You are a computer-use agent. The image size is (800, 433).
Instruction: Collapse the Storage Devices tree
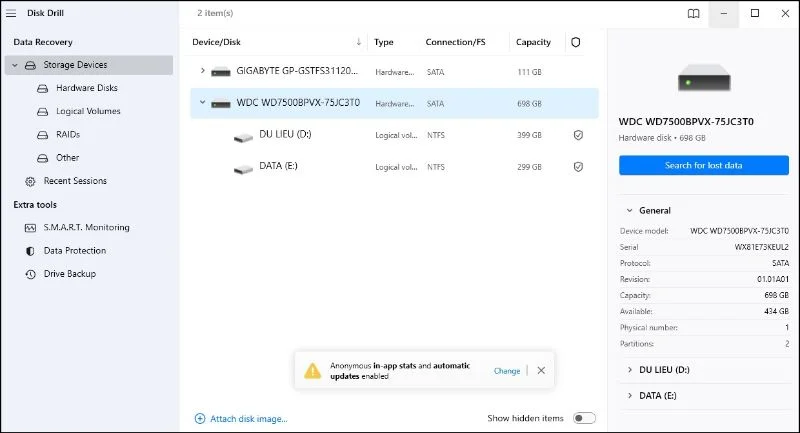point(15,65)
